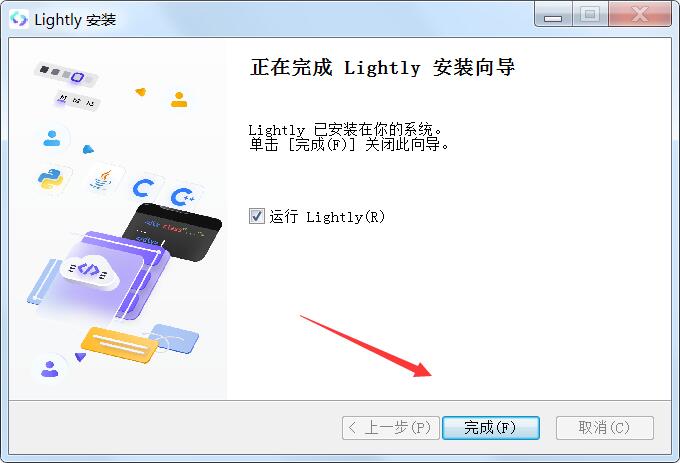Click the maximize button in title bar
Image resolution: width=680 pixels, height=463 pixels.
[x=590, y=15]
